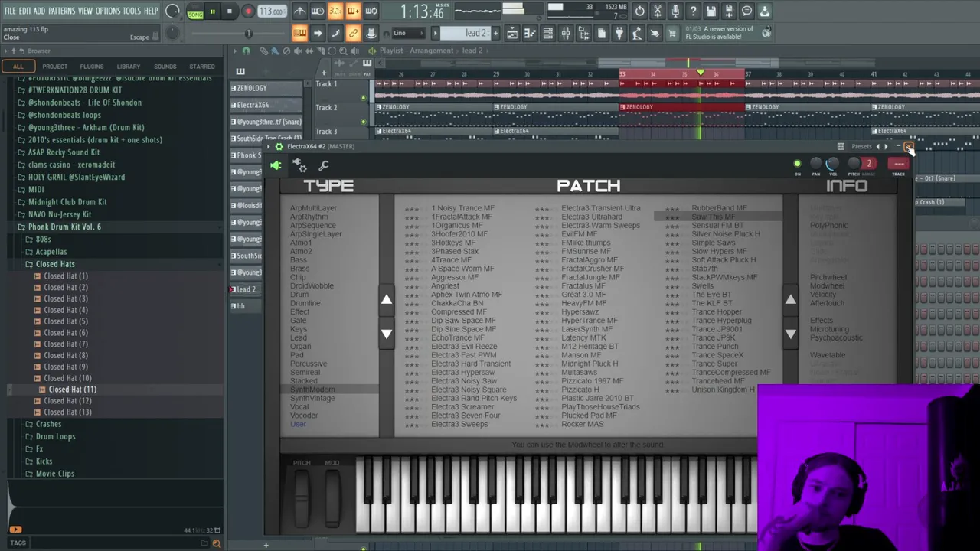Click the save project floppy icon

pyautogui.click(x=711, y=11)
